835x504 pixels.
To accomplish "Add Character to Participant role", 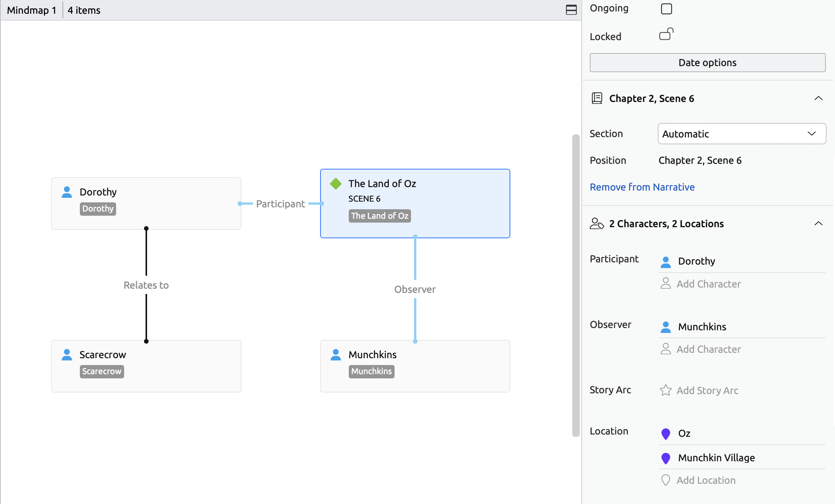I will [x=709, y=284].
